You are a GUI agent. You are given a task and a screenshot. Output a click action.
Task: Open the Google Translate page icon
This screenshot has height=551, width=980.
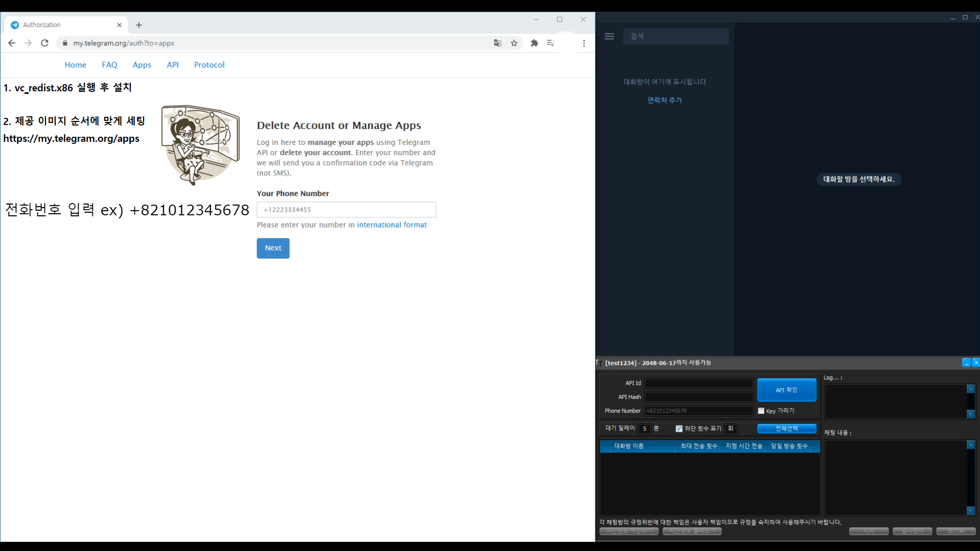point(498,43)
